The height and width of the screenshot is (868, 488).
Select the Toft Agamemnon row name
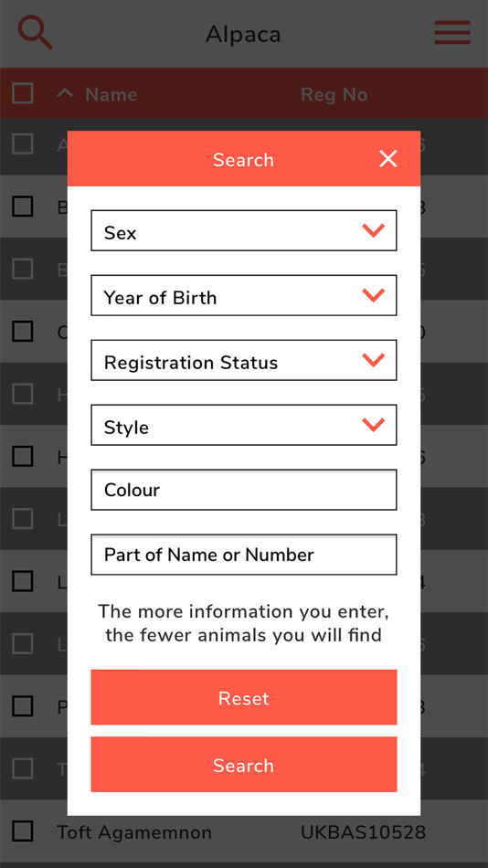134,832
